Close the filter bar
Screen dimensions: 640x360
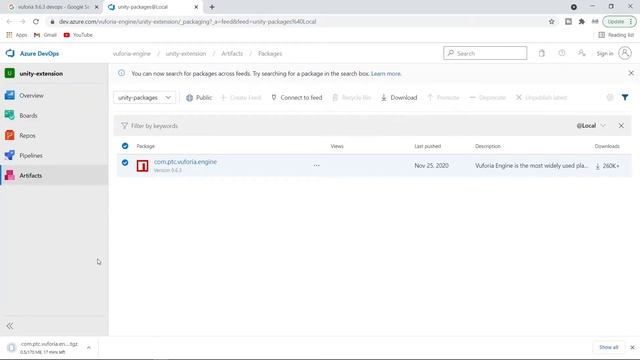pyautogui.click(x=621, y=126)
